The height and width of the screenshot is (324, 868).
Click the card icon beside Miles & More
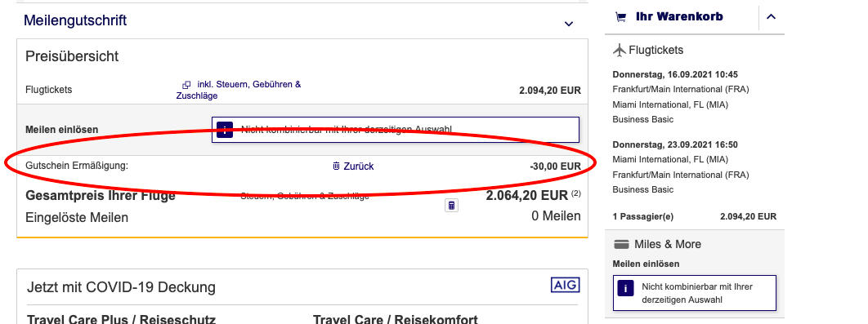(x=622, y=244)
